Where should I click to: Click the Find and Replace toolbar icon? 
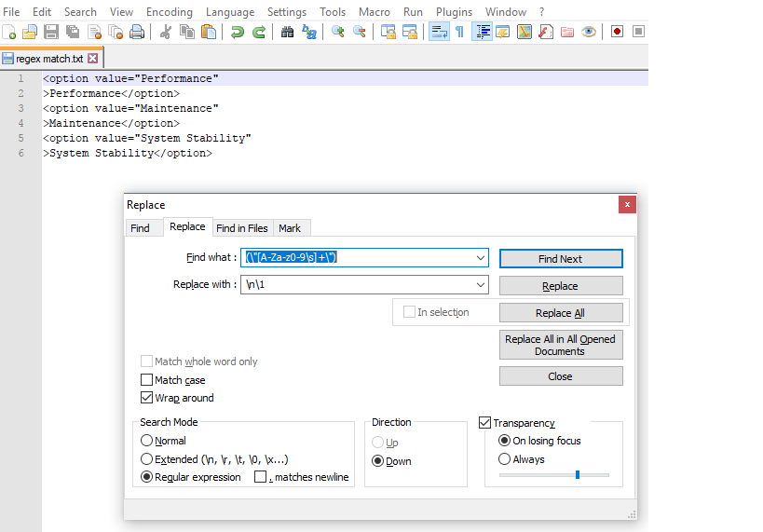pyautogui.click(x=309, y=32)
